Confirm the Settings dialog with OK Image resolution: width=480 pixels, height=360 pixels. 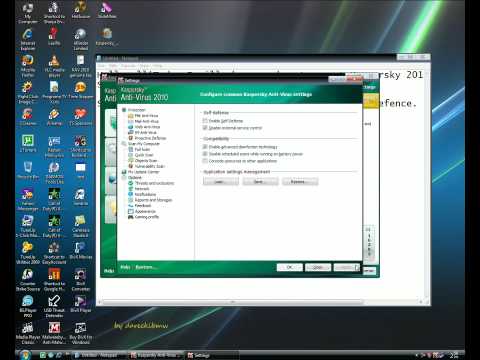tap(290, 267)
